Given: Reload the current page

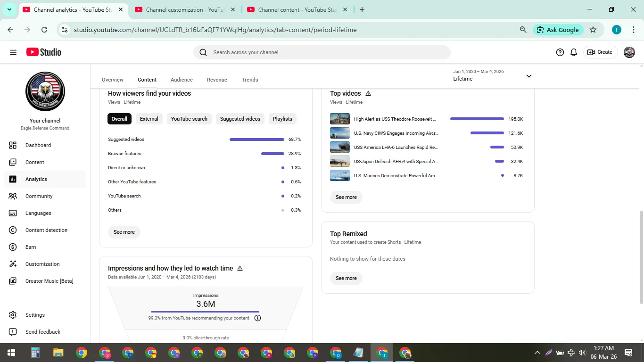Looking at the screenshot, I should [44, 30].
